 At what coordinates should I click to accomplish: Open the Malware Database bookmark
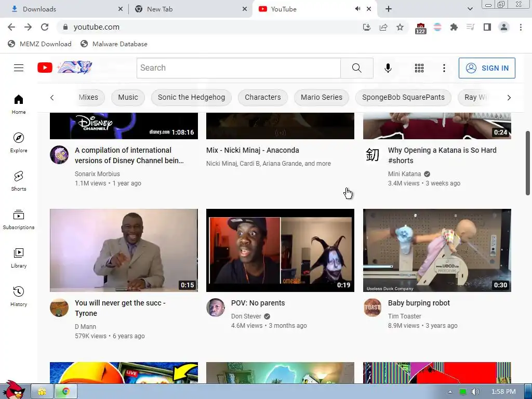tap(114, 44)
